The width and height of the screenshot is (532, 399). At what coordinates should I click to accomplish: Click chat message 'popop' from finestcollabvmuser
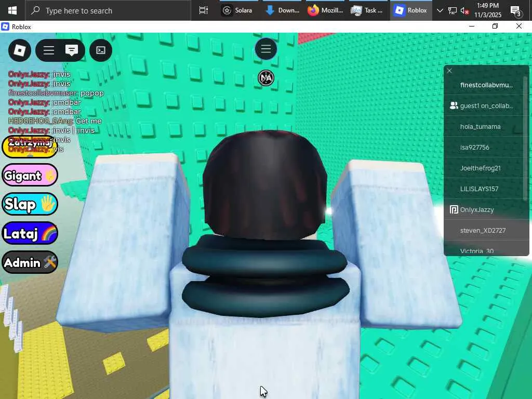click(x=56, y=93)
